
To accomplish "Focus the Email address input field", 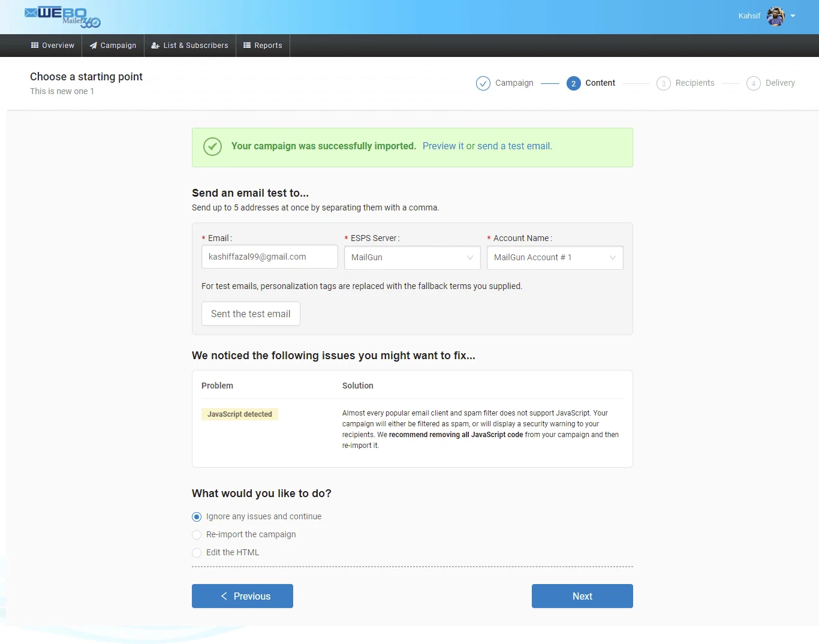I will (269, 257).
